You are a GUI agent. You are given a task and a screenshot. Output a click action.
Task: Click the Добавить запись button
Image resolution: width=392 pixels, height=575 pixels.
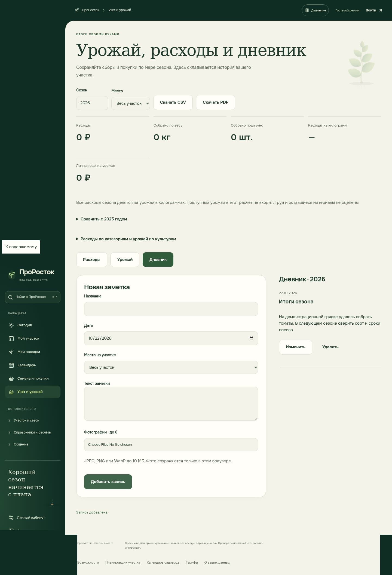[108, 482]
